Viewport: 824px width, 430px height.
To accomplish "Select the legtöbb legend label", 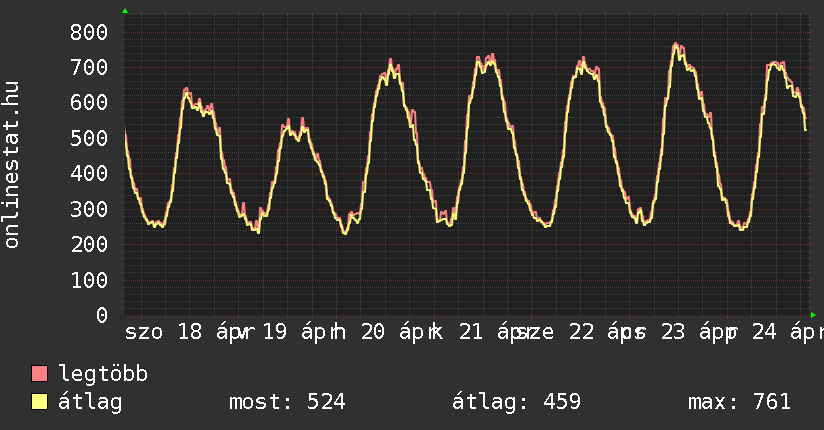I will [x=103, y=375].
